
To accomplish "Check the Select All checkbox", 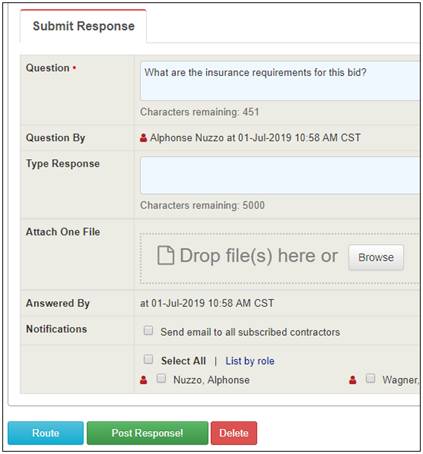I will [148, 359].
